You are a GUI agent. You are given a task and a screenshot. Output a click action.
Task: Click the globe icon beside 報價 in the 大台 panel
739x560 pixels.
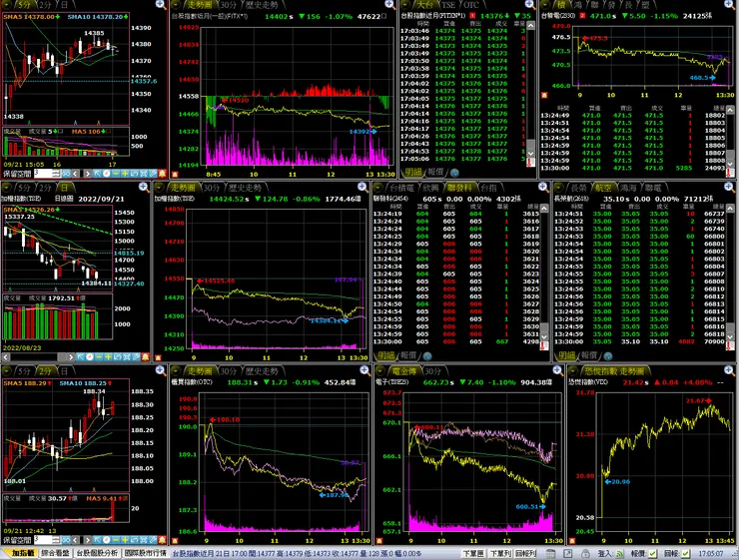pyautogui.click(x=454, y=173)
